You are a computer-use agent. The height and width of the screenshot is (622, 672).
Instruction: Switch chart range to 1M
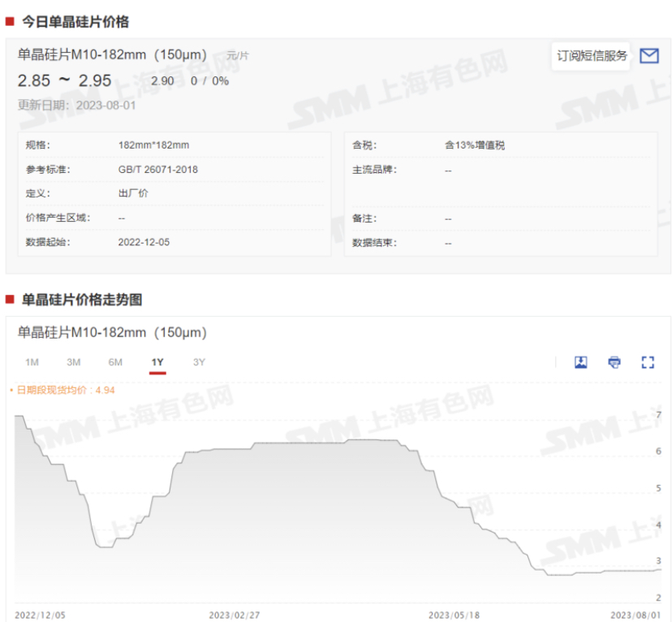tap(32, 362)
